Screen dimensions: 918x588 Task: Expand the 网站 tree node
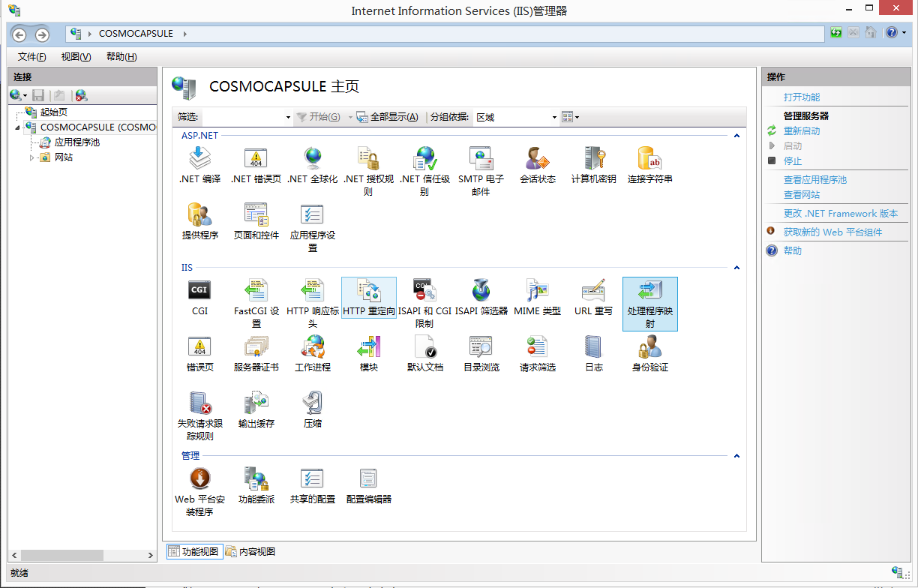point(32,157)
